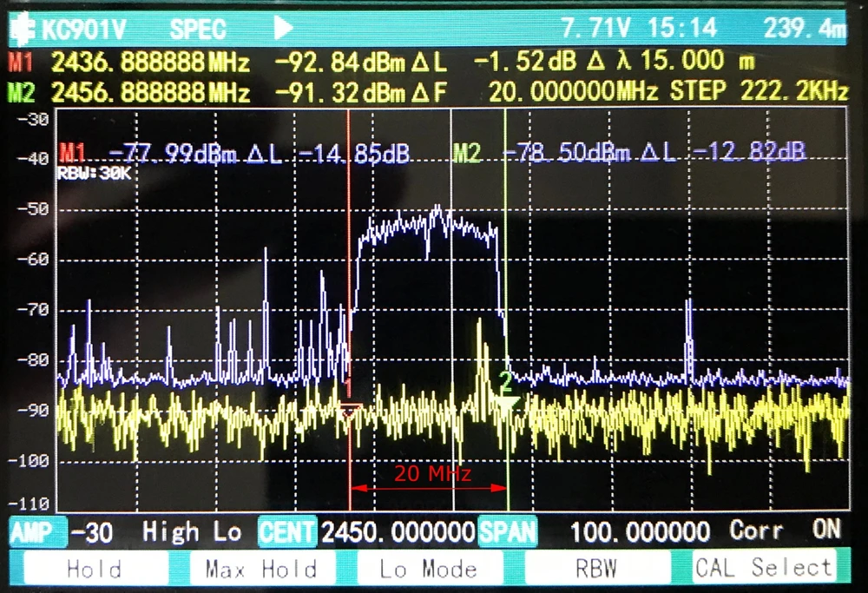Open the Lo Mode softkey options
Image resolution: width=868 pixels, height=593 pixels.
[429, 570]
